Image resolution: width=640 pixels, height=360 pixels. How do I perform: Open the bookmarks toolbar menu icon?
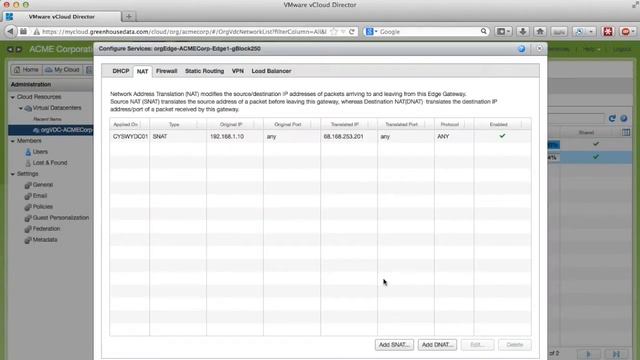click(x=503, y=31)
